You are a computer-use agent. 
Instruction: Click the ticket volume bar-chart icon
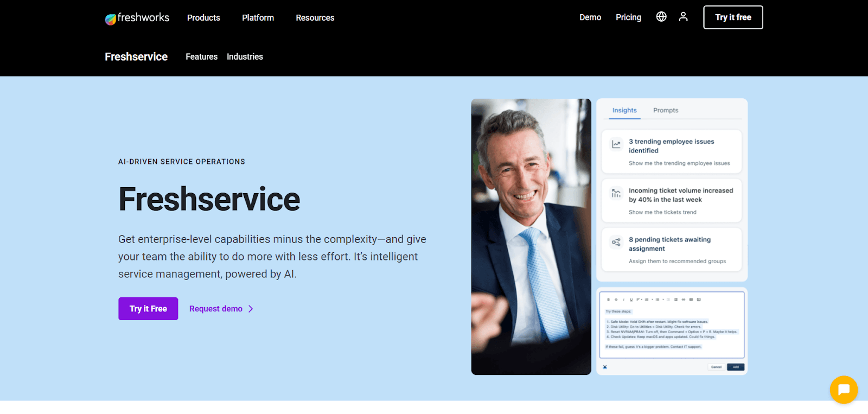coord(616,193)
